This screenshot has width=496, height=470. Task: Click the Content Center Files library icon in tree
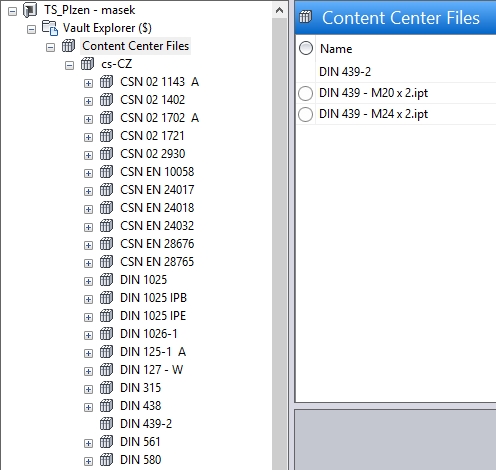(x=68, y=46)
